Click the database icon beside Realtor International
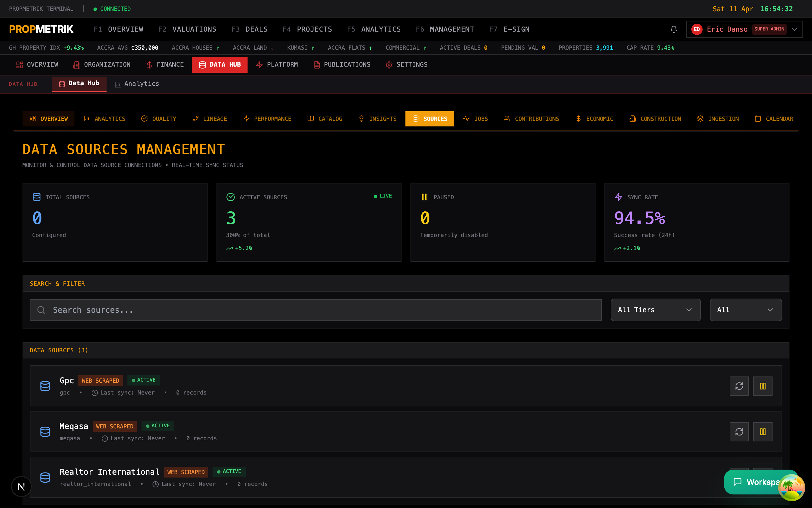 [45, 478]
